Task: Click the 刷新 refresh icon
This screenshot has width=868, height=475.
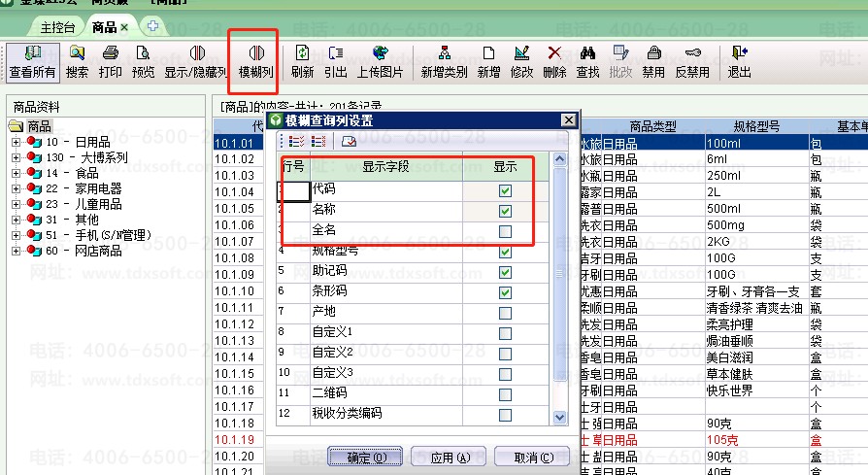Action: point(302,60)
